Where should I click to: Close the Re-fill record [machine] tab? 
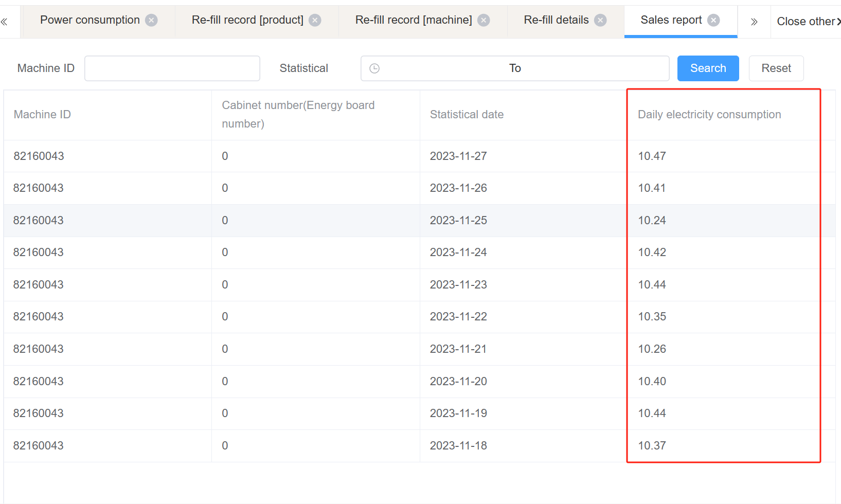pyautogui.click(x=484, y=20)
